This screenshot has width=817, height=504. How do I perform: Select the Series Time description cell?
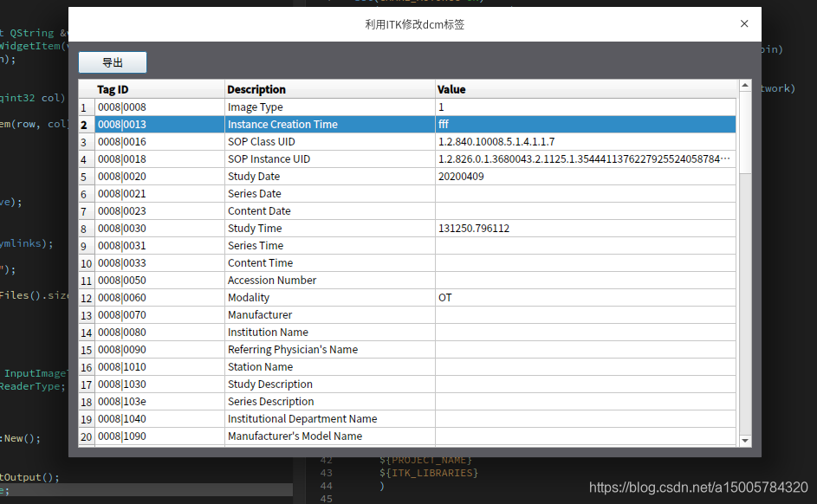[330, 245]
